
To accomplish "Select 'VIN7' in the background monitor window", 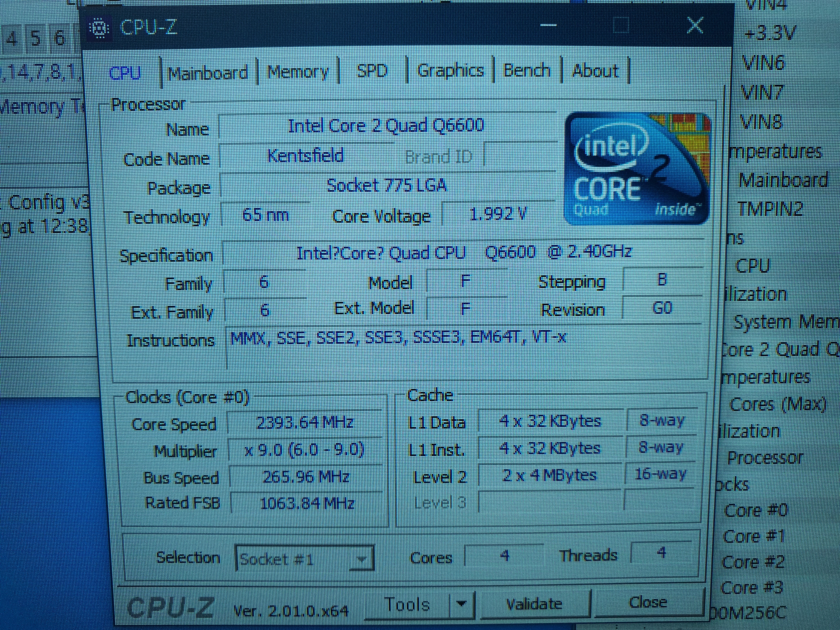I will pos(762,92).
